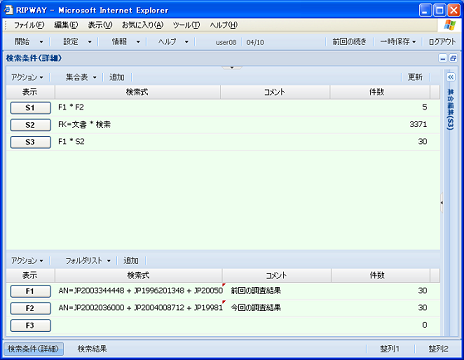The width and height of the screenshot is (464, 360).
Task: Click the ログアウト button
Action: (442, 42)
